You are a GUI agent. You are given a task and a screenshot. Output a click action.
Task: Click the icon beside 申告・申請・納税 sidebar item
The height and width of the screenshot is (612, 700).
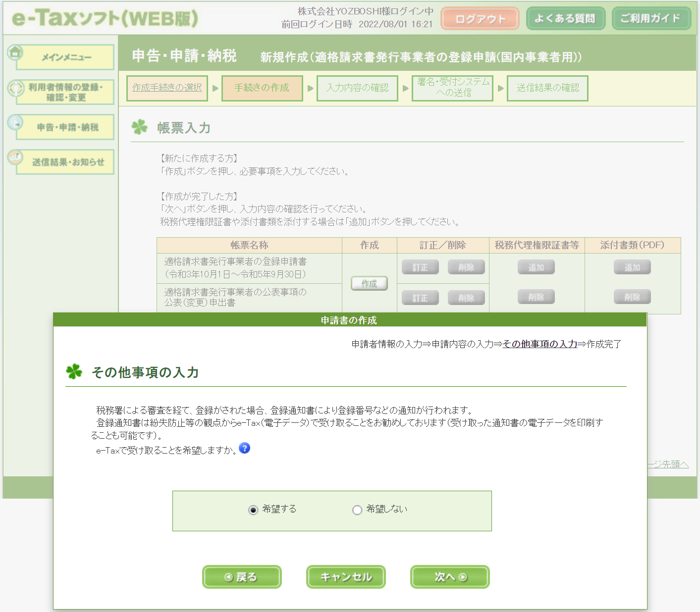tap(15, 122)
